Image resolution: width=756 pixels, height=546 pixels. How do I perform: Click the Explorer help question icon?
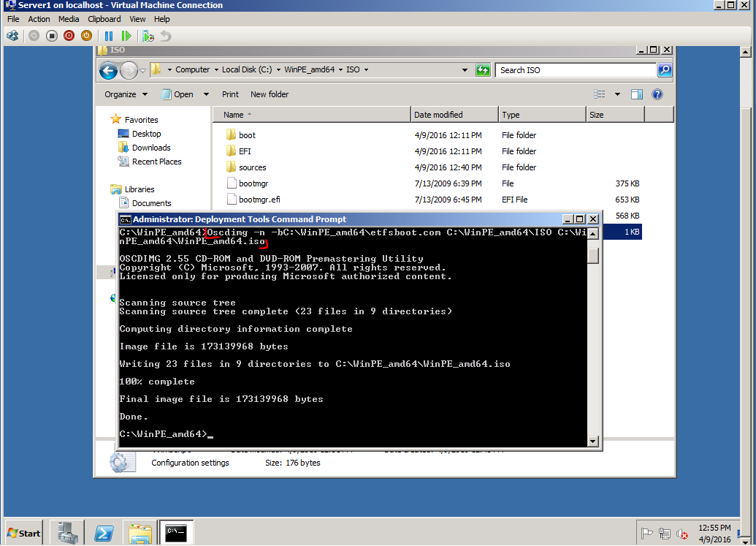(657, 94)
